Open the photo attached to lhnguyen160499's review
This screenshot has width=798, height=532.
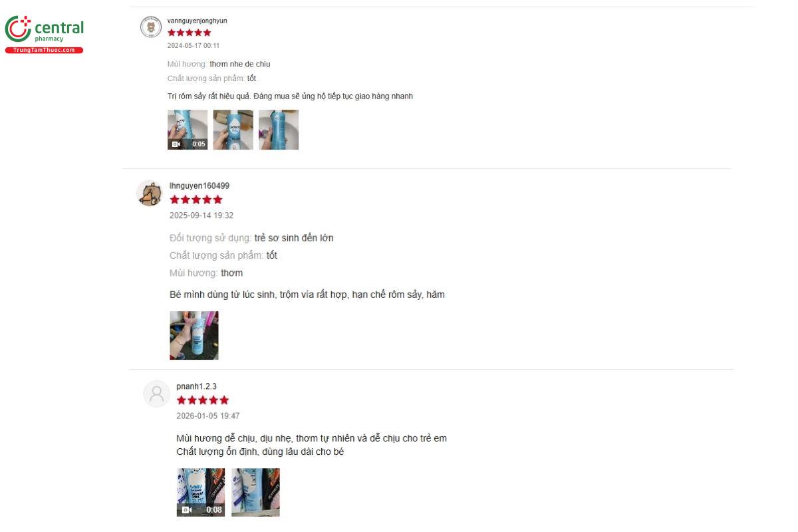[194, 336]
